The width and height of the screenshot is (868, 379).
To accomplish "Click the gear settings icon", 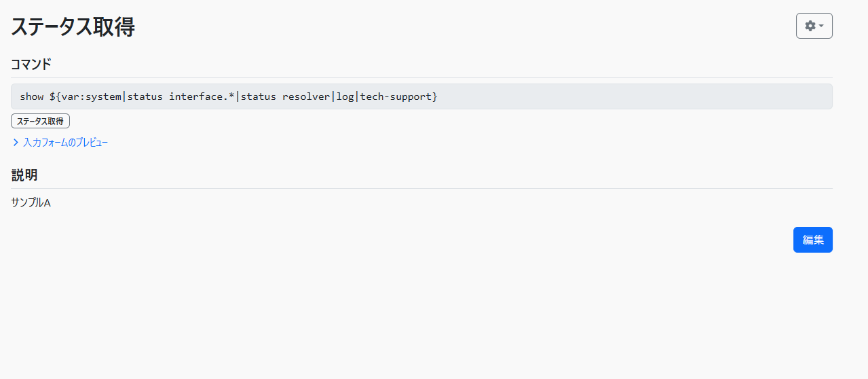I will pos(810,26).
